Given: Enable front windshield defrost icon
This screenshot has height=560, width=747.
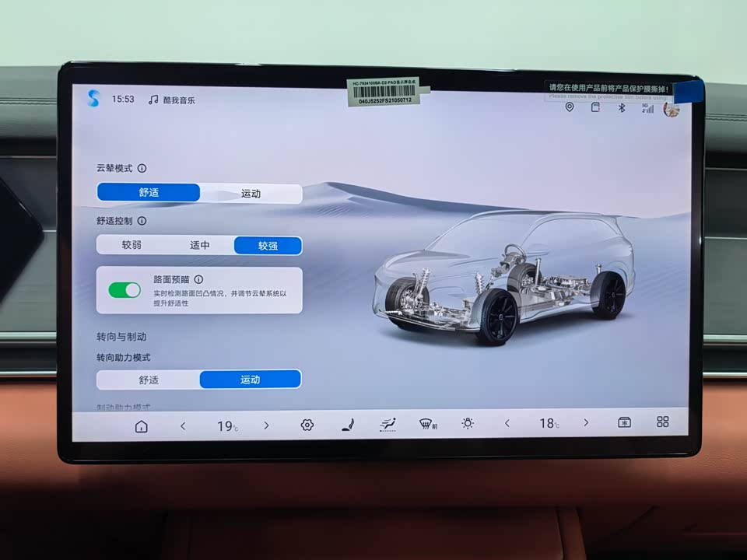Looking at the screenshot, I should pyautogui.click(x=425, y=422).
